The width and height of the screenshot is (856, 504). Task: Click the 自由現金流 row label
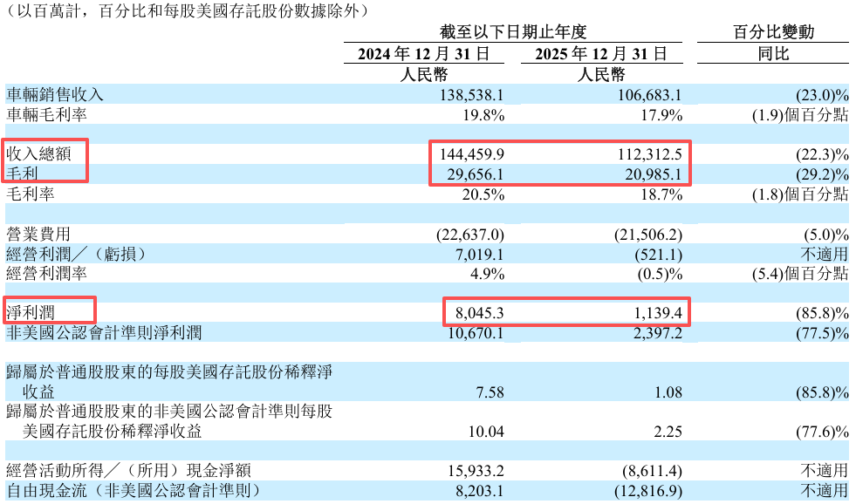click(131, 492)
